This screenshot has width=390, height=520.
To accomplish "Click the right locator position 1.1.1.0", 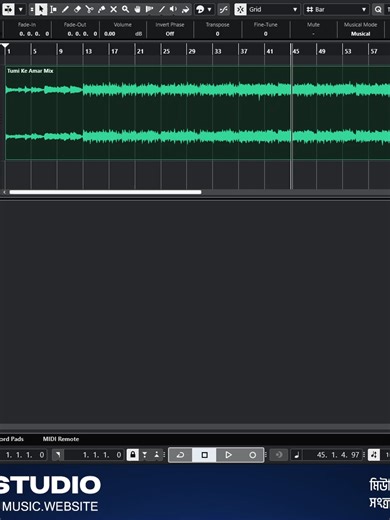I will click(94, 455).
